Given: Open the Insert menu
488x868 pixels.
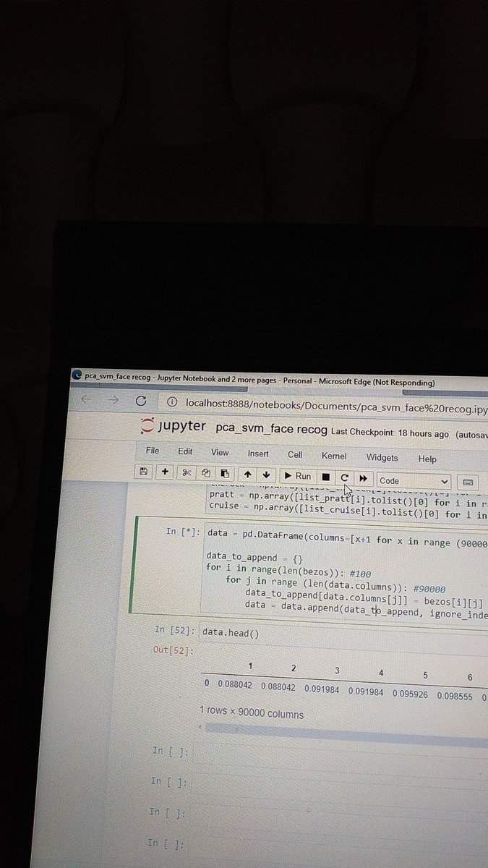Looking at the screenshot, I should [x=258, y=454].
